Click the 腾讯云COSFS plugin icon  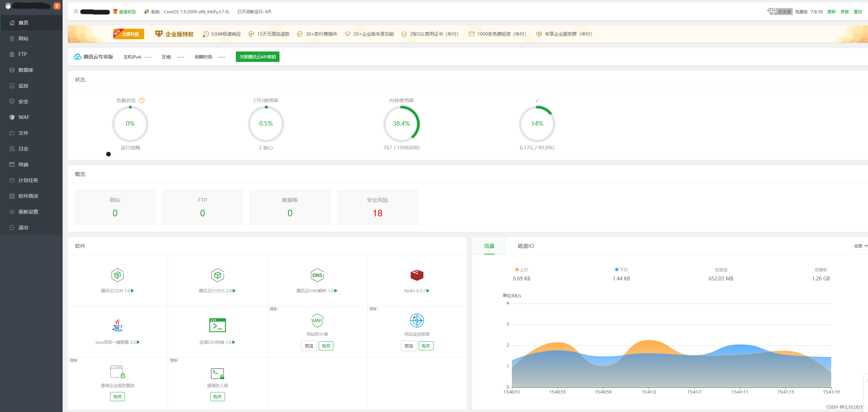pyautogui.click(x=217, y=275)
